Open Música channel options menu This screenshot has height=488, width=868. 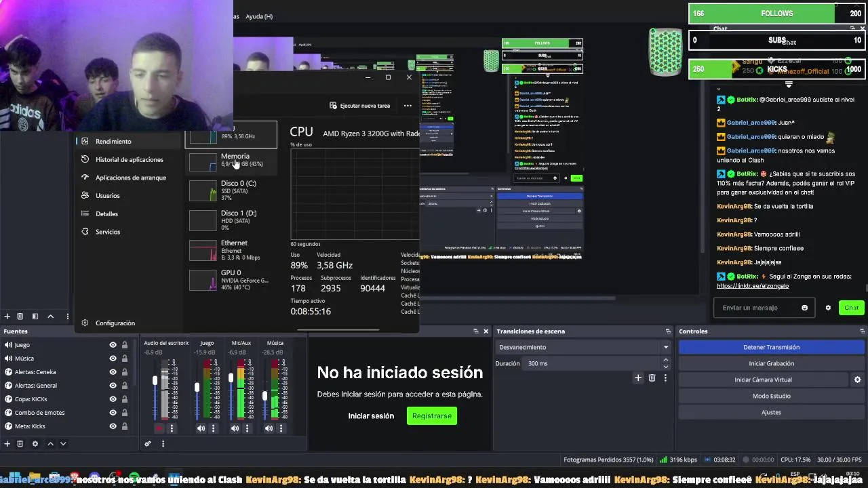281,428
